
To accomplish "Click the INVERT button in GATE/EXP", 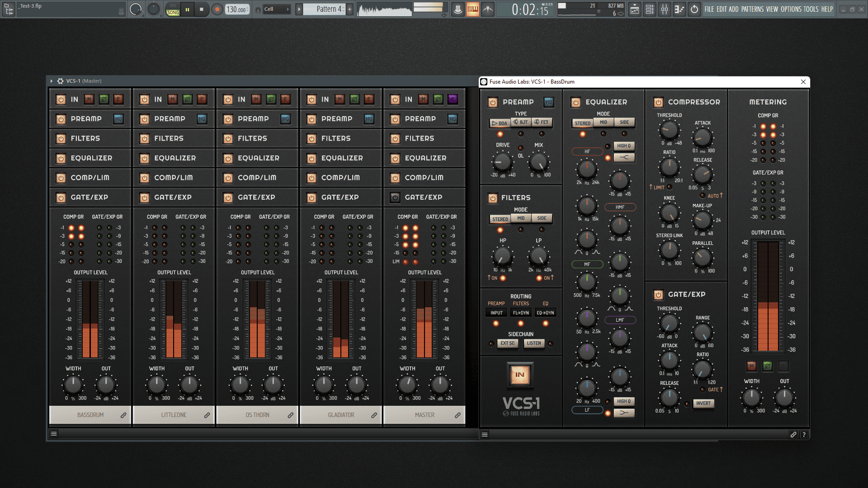I will point(703,404).
